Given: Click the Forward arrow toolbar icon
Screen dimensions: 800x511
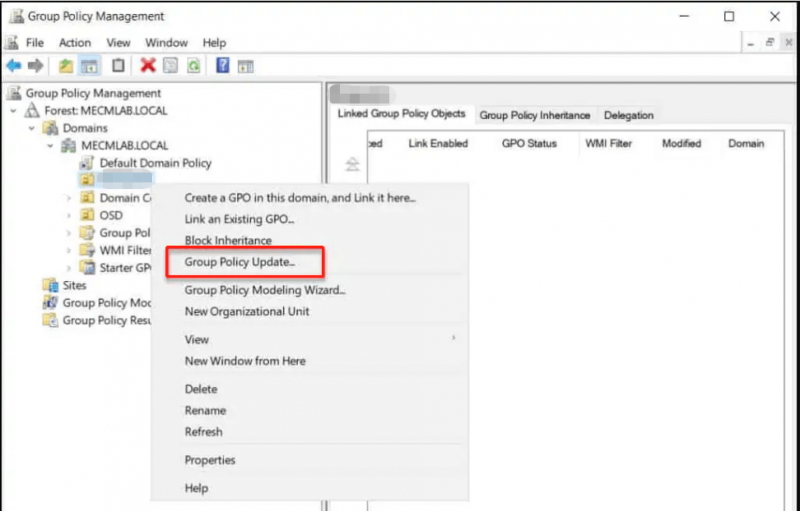Looking at the screenshot, I should (x=35, y=65).
